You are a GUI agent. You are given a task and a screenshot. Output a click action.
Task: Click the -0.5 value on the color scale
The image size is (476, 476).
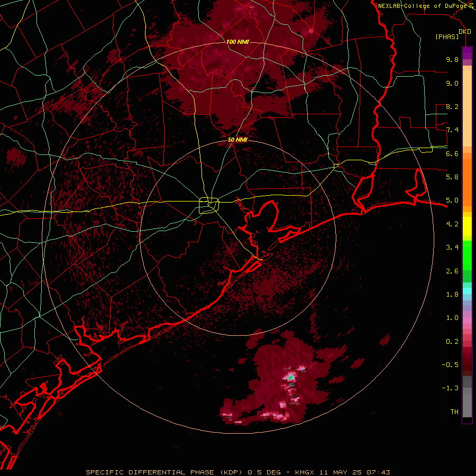coord(450,365)
